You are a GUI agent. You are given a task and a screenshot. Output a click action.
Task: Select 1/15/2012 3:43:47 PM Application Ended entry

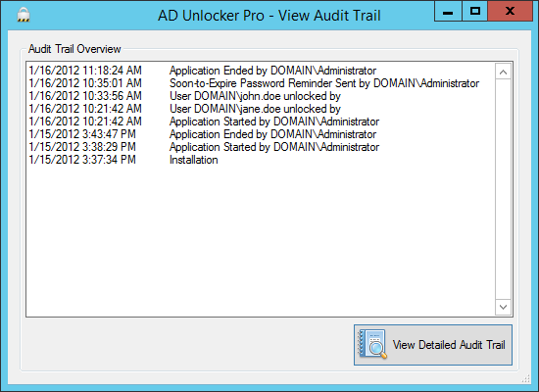click(261, 134)
